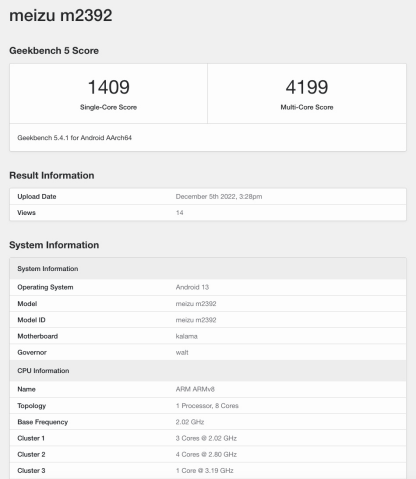Click the Result Information heading
The width and height of the screenshot is (416, 479).
point(52,175)
